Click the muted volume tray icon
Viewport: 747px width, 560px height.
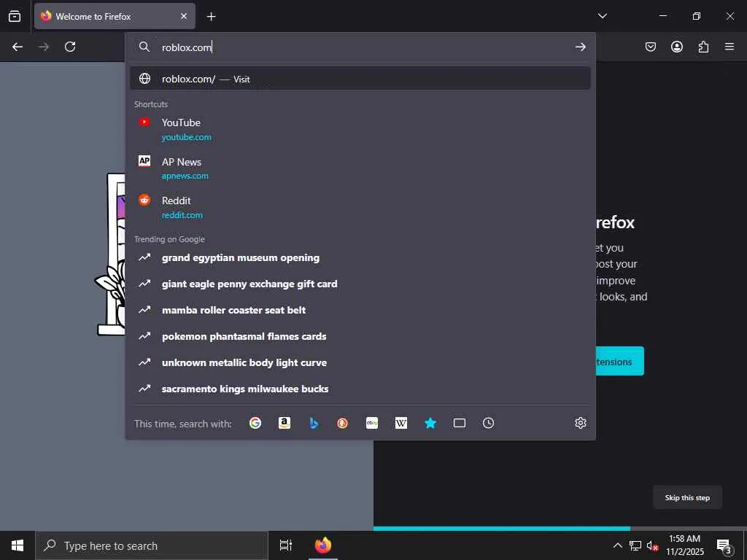click(x=653, y=546)
